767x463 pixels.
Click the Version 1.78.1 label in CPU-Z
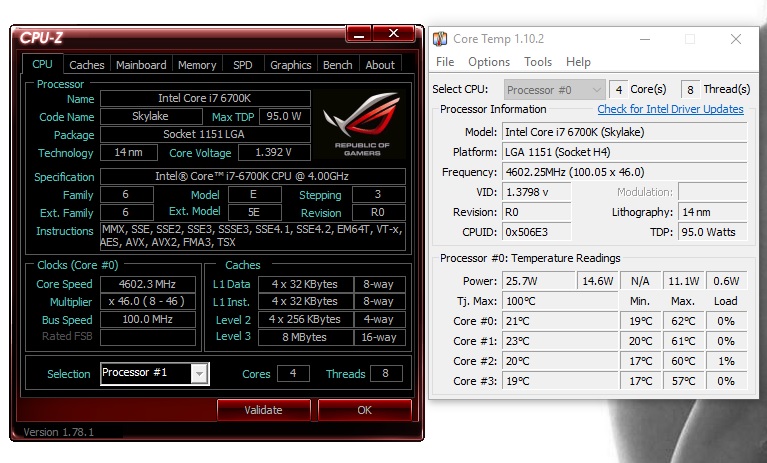[58, 432]
